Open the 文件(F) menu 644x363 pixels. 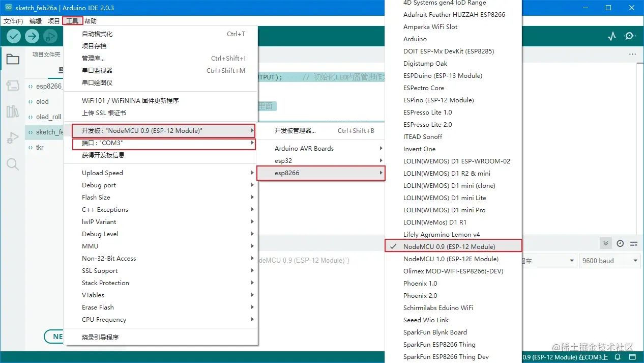(13, 21)
